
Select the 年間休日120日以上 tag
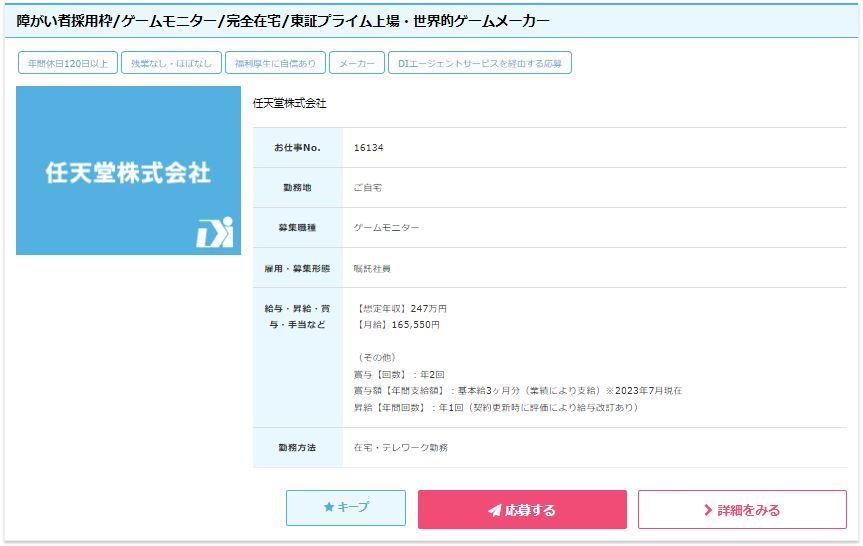[68, 63]
